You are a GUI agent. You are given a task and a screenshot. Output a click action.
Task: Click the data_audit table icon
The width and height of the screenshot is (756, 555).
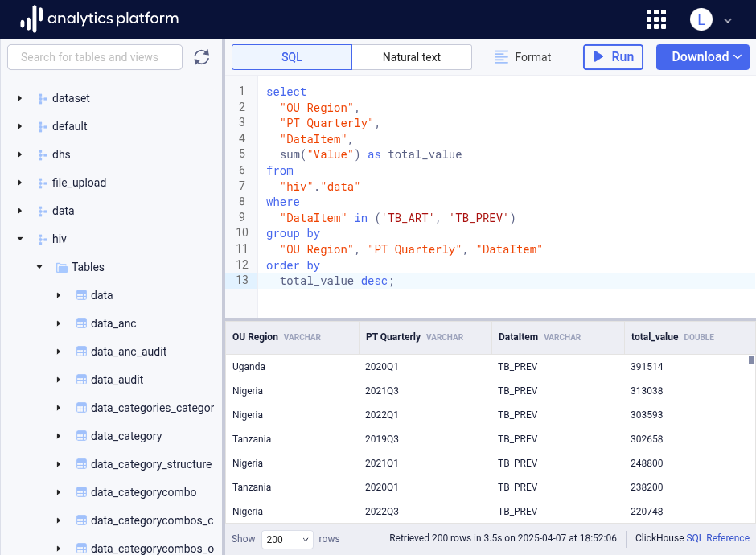click(x=81, y=380)
